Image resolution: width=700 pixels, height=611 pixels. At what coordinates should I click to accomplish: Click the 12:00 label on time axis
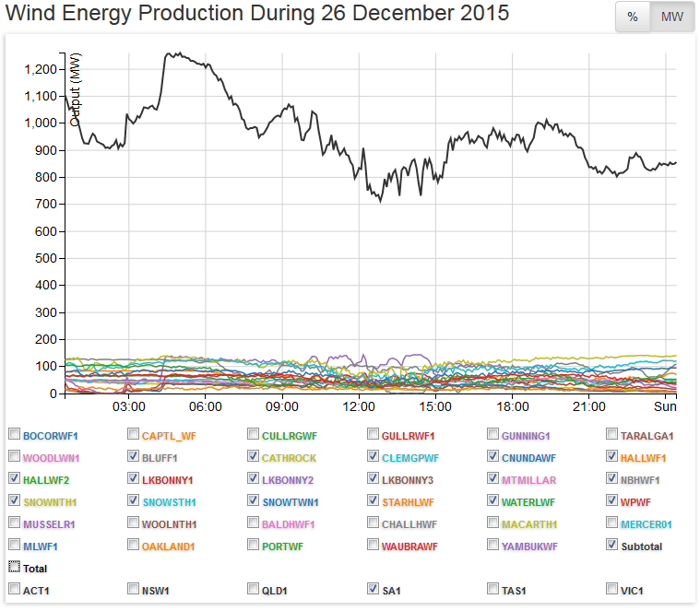point(358,406)
